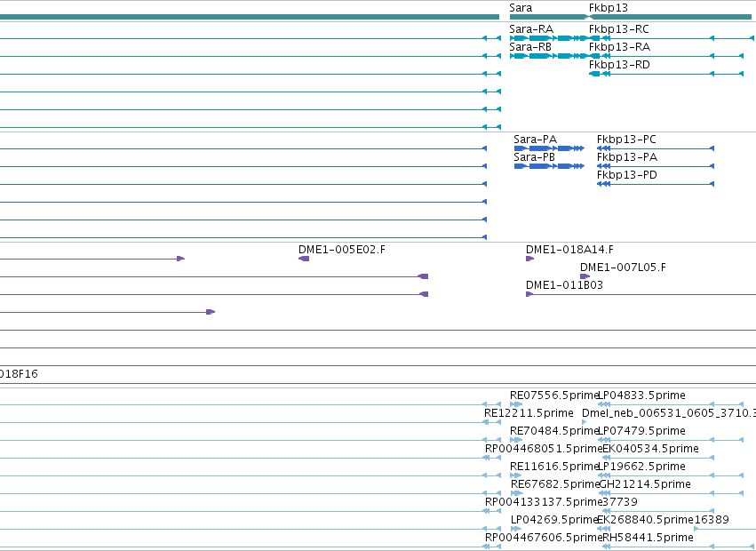
Task: Open the RE12211.5prime EST label
Action: tap(529, 413)
